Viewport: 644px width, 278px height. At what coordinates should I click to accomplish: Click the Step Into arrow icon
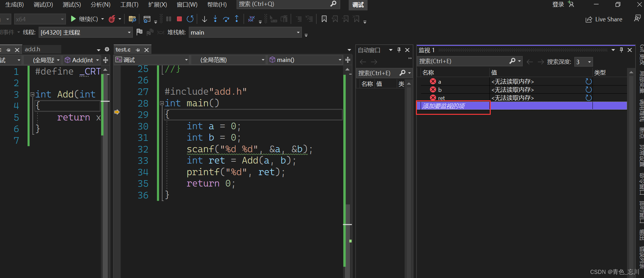coord(215,19)
